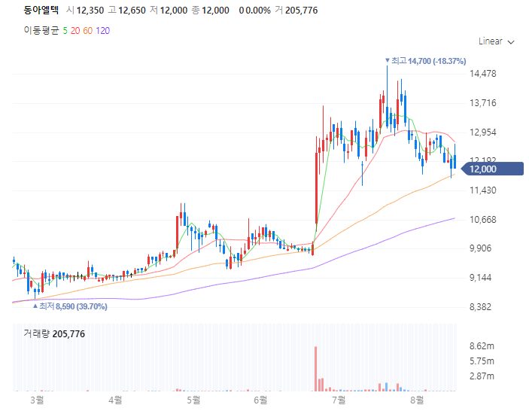This screenshot has height=420, width=529.
Task: Click the 8.62m volume axis label
Action: (482, 346)
